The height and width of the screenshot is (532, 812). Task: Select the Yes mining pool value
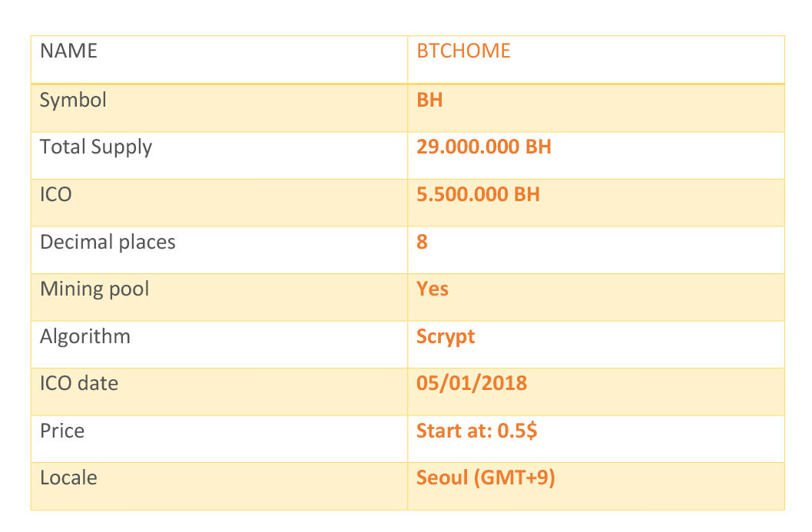(433, 289)
